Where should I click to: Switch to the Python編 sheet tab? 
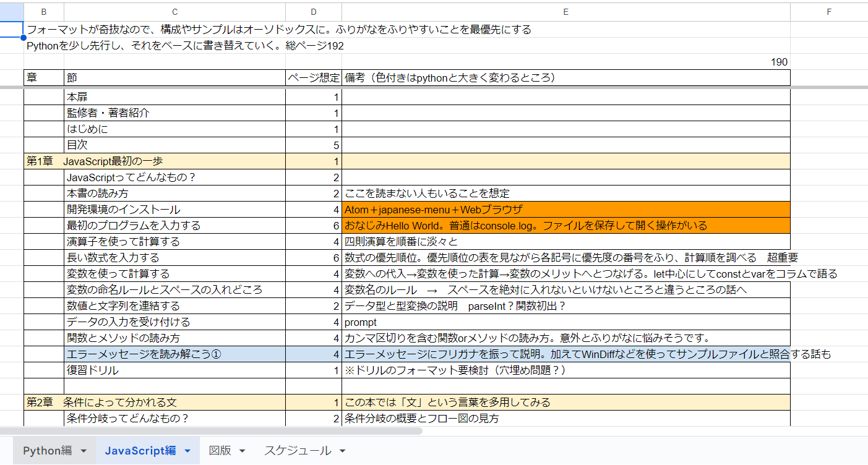tap(46, 450)
